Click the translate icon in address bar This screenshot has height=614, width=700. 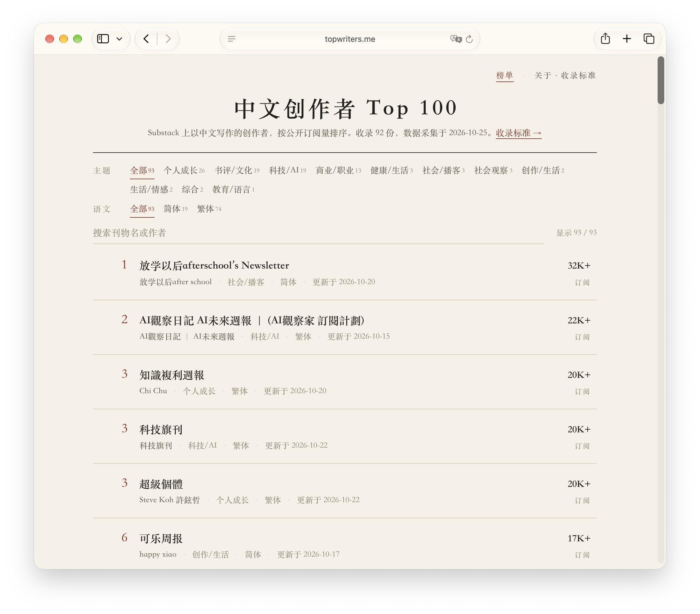click(x=456, y=39)
